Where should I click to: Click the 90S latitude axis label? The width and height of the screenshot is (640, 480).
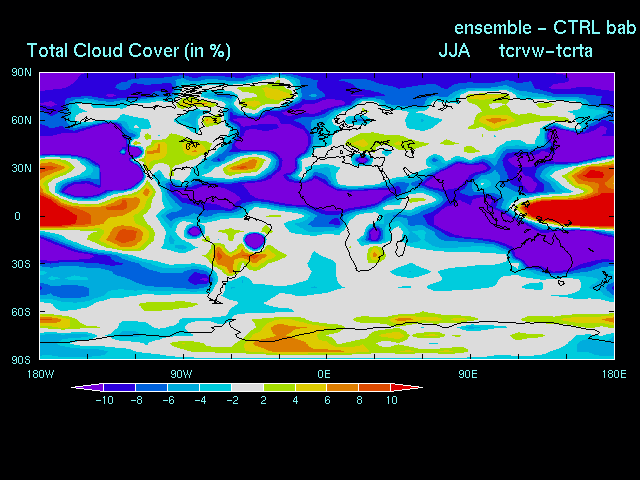point(21,360)
